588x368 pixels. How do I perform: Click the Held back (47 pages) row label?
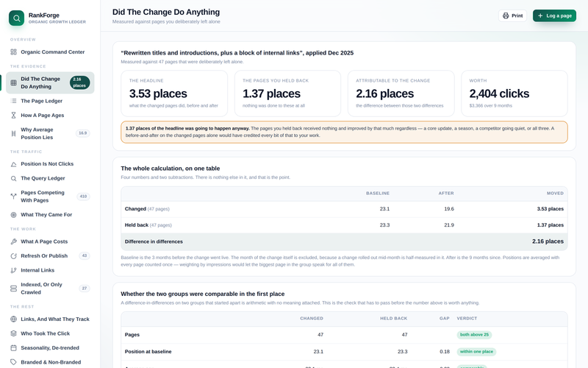pyautogui.click(x=148, y=225)
